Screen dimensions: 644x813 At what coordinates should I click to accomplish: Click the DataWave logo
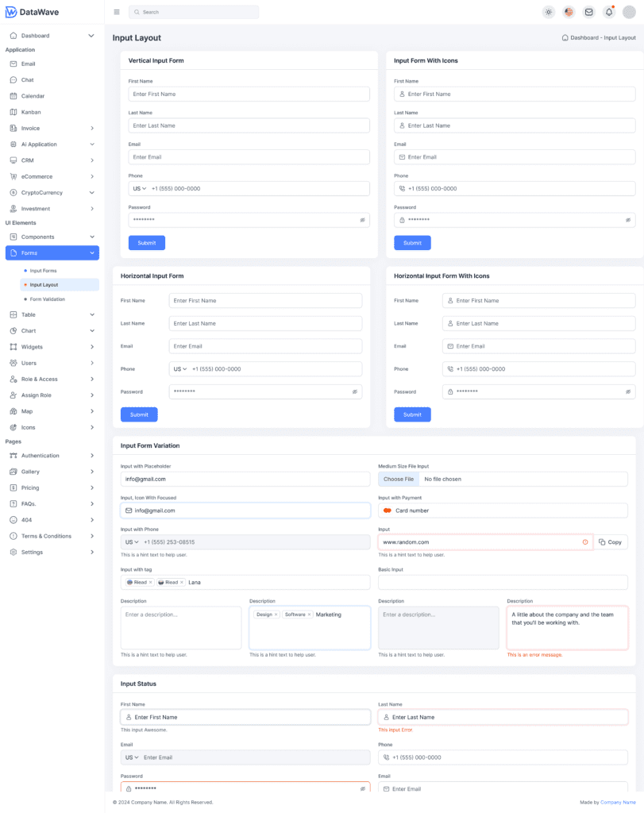(x=33, y=12)
